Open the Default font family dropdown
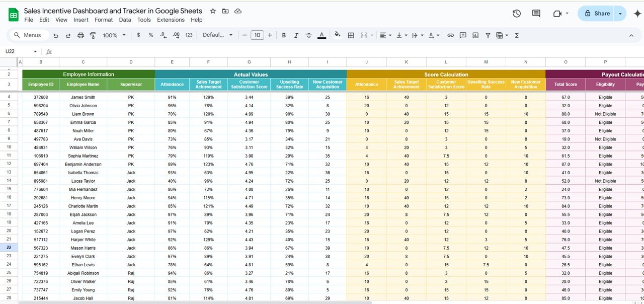644x304 pixels. click(218, 35)
